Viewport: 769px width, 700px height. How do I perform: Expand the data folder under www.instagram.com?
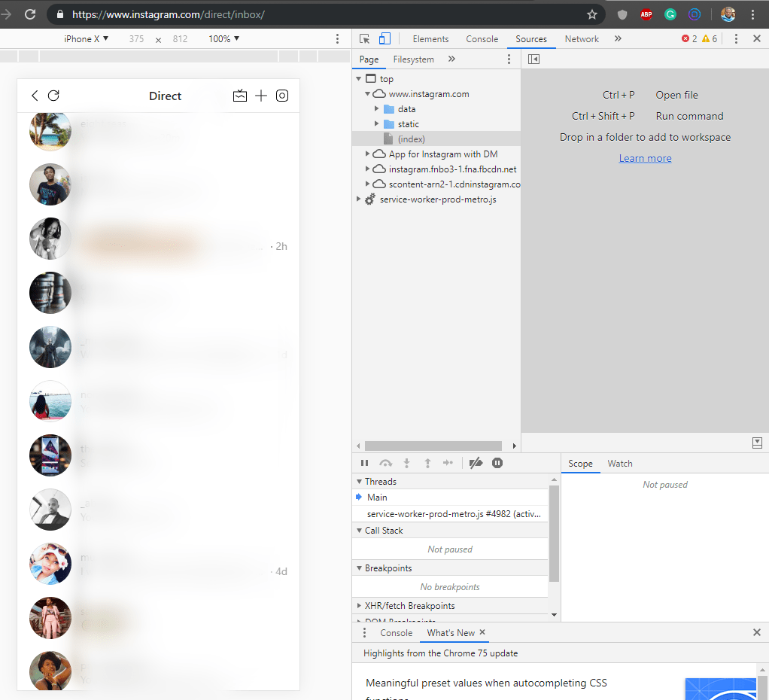(x=377, y=108)
